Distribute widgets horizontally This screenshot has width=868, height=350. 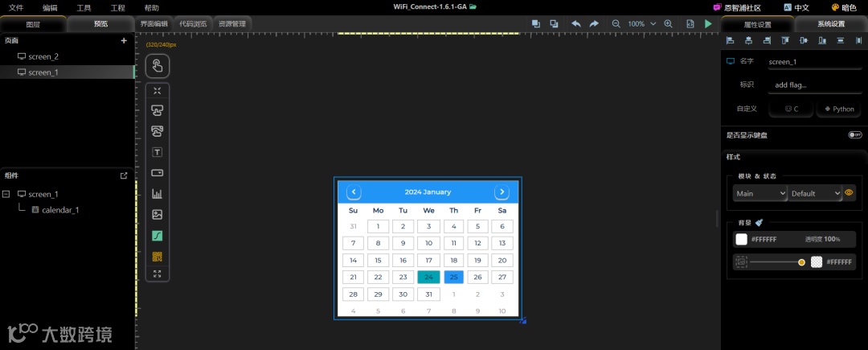pyautogui.click(x=858, y=40)
